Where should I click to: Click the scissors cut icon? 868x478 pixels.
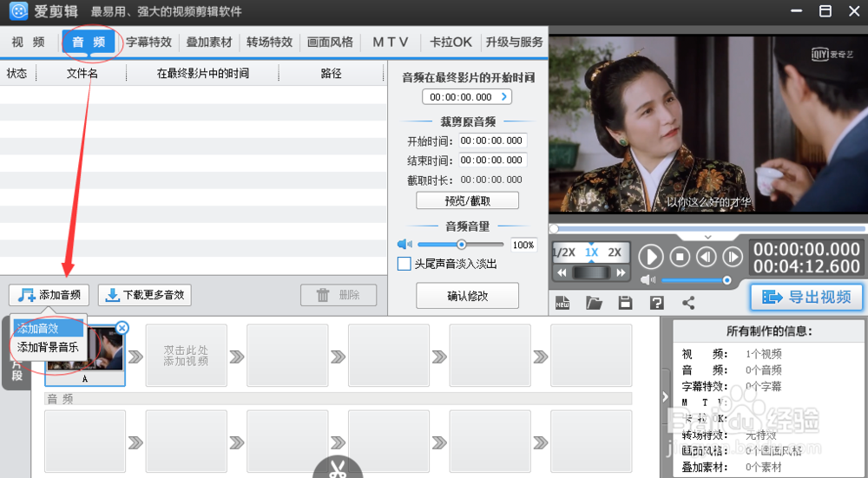pyautogui.click(x=337, y=468)
